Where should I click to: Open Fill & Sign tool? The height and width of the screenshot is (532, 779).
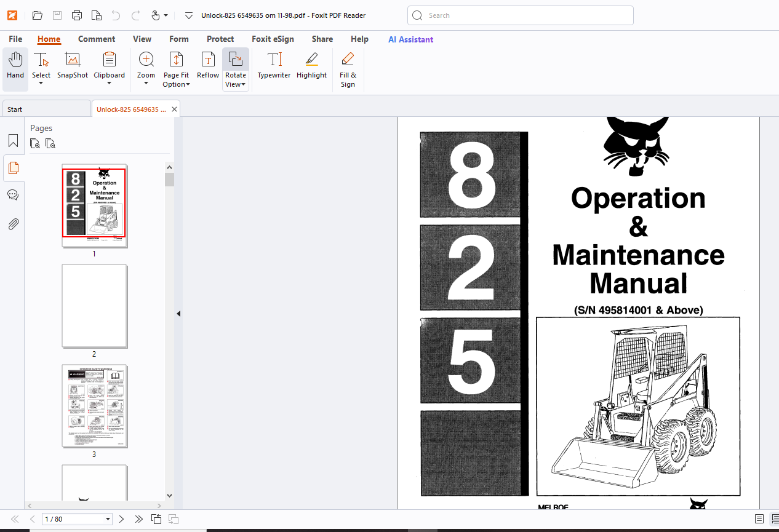pyautogui.click(x=348, y=69)
